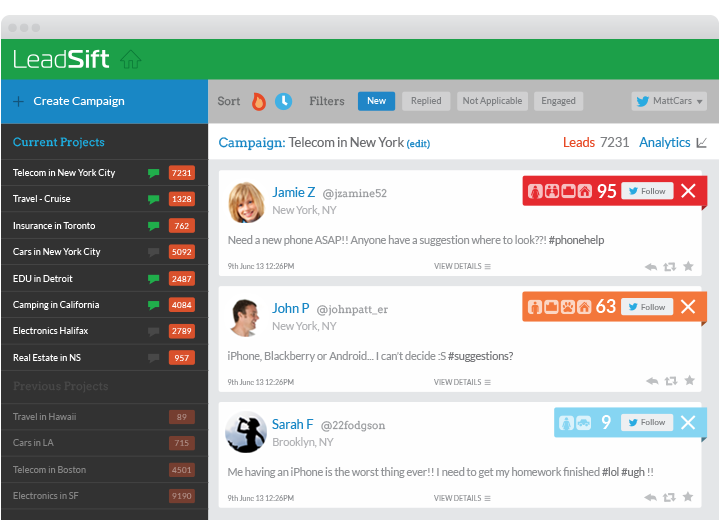The height and width of the screenshot is (520, 720).
Task: Star John P's tweet
Action: pos(689,380)
